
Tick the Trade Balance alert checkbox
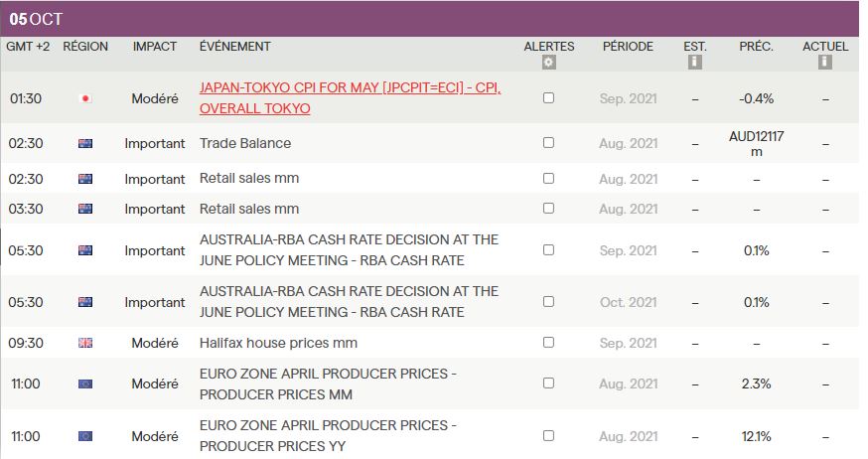click(x=549, y=143)
